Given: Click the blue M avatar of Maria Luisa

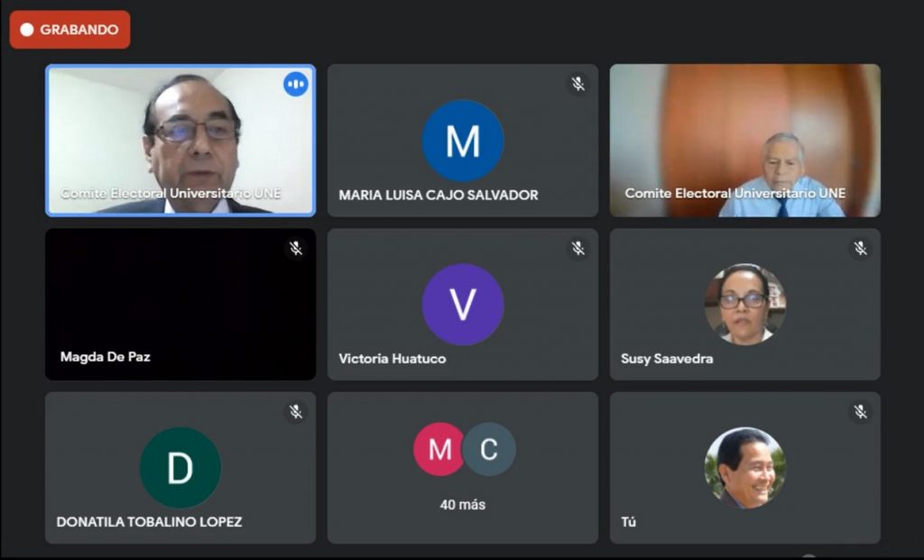Looking at the screenshot, I should [463, 141].
